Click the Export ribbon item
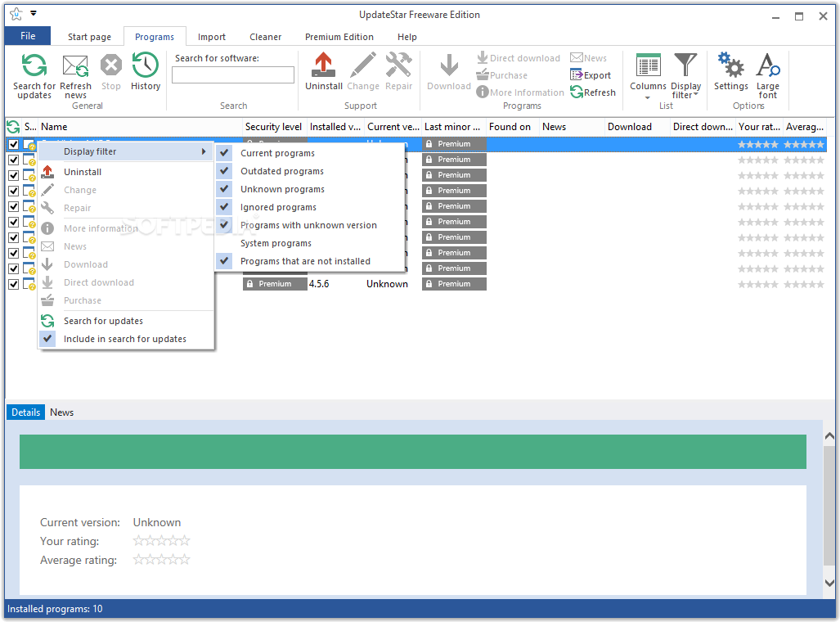The width and height of the screenshot is (840, 622). click(591, 75)
